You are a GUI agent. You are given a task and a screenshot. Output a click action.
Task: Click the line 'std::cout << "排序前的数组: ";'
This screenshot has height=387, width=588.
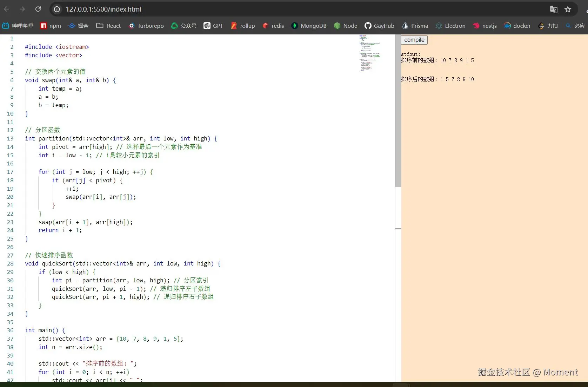coord(88,363)
